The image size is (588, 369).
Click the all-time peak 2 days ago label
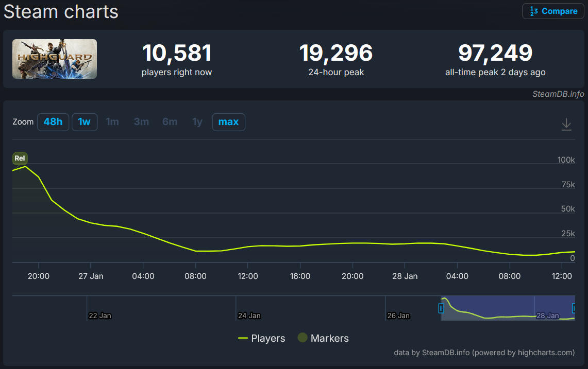tap(495, 72)
